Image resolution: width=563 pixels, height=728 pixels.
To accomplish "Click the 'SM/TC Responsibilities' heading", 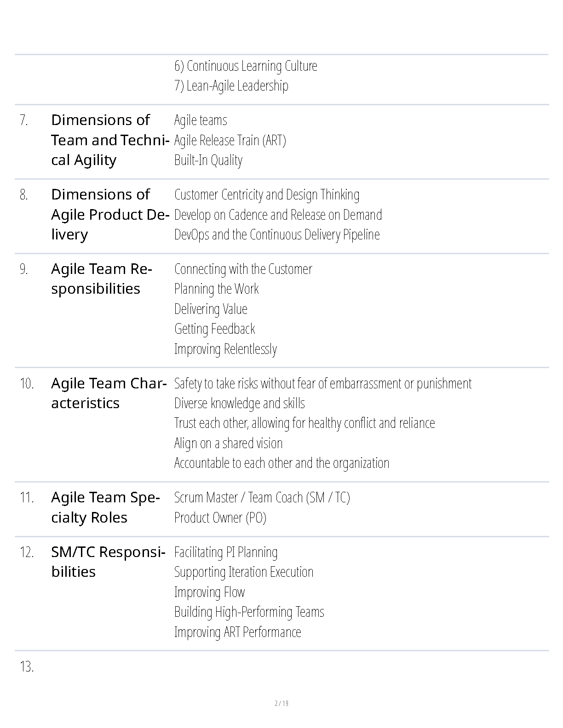I will coord(108,562).
